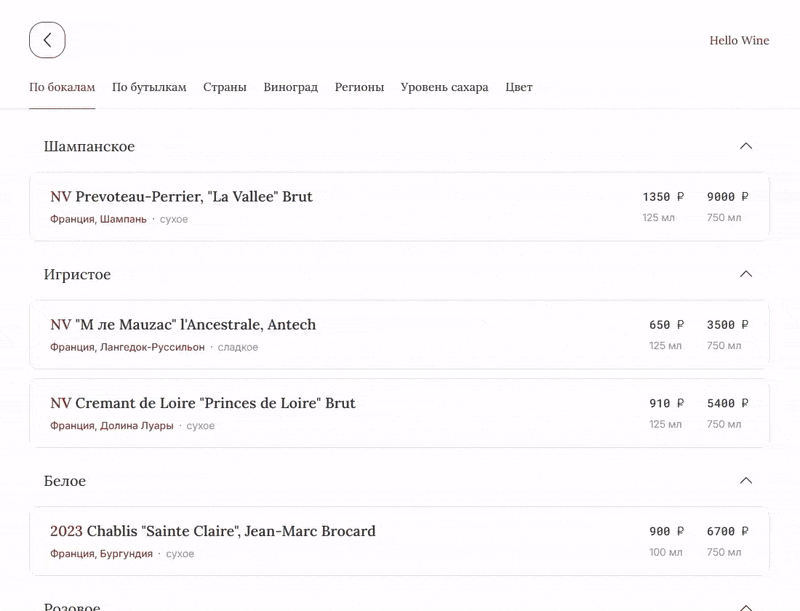
Task: Go to the Регионы tab
Action: [359, 87]
